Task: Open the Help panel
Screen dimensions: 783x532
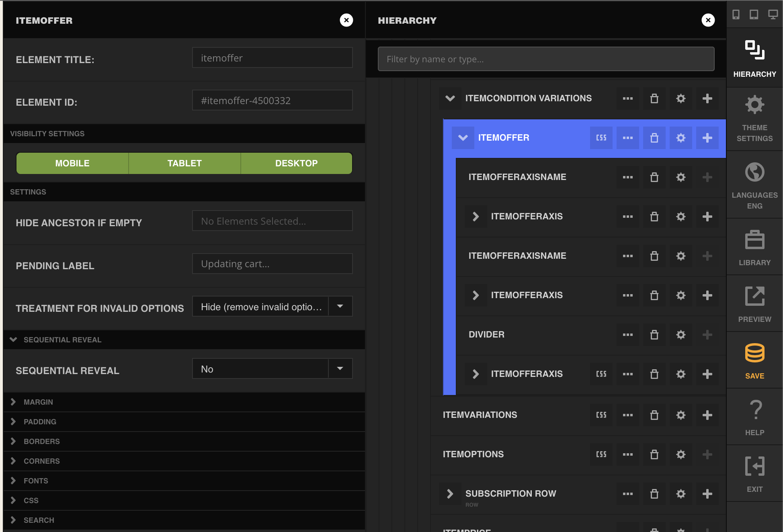Action: (x=754, y=417)
